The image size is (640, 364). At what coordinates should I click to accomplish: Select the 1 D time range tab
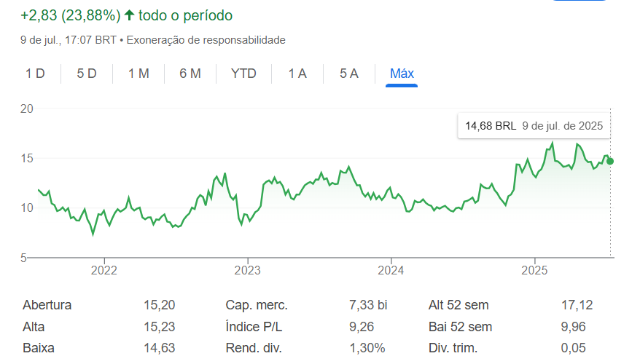(x=35, y=74)
